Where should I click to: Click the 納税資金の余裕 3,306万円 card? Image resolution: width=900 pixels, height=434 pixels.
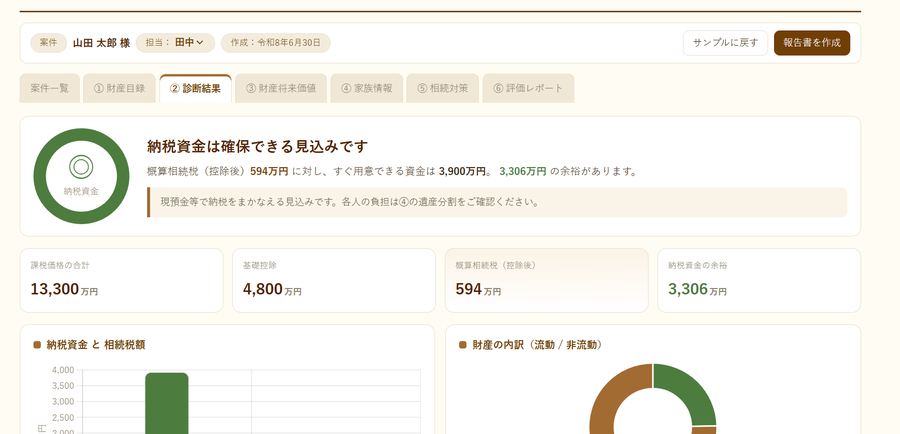coord(759,280)
